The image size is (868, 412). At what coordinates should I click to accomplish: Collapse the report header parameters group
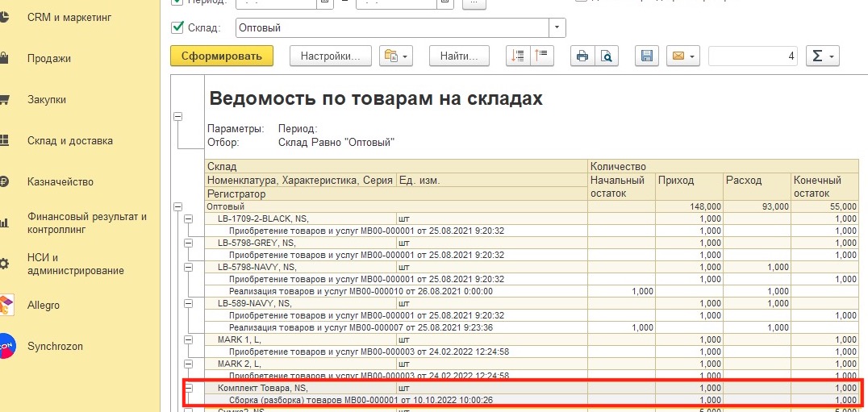point(177,116)
